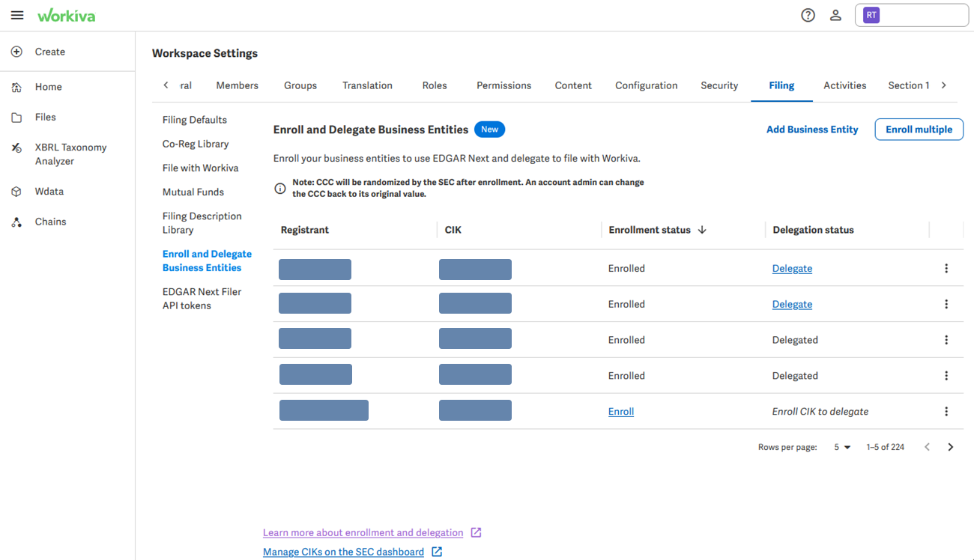Switch to the Members tab
The image size is (974, 560).
point(238,85)
